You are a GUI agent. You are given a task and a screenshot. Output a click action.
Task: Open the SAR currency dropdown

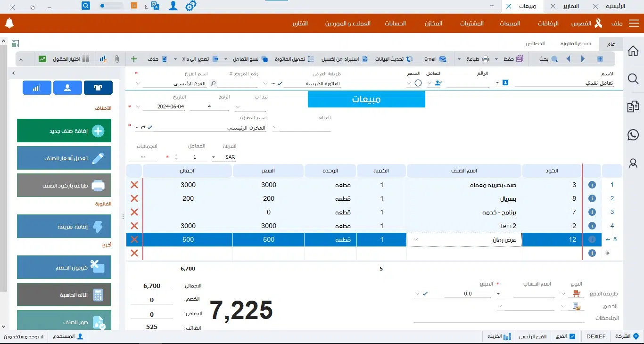213,156
